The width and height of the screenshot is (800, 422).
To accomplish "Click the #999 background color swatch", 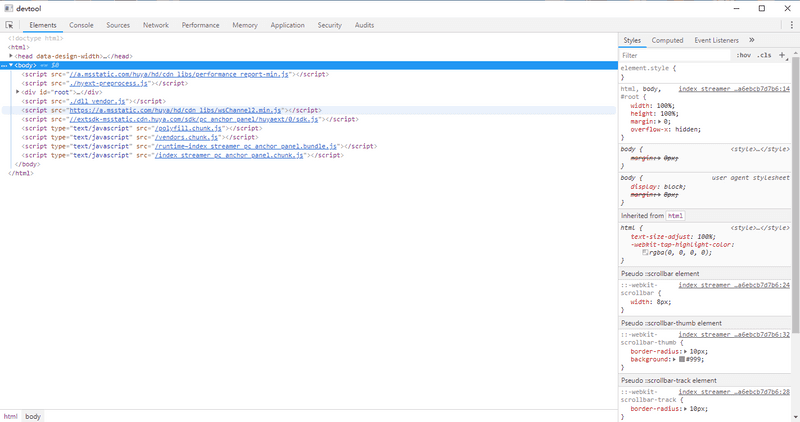I will click(x=681, y=358).
